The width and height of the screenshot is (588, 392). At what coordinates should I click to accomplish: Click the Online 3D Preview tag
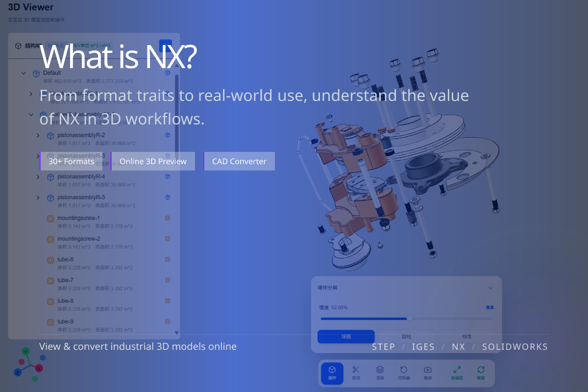(x=153, y=161)
